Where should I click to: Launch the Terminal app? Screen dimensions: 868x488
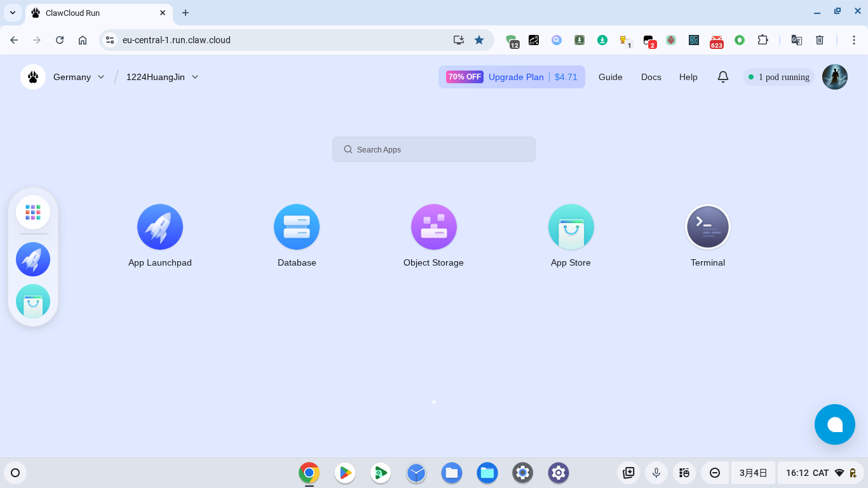click(x=708, y=227)
